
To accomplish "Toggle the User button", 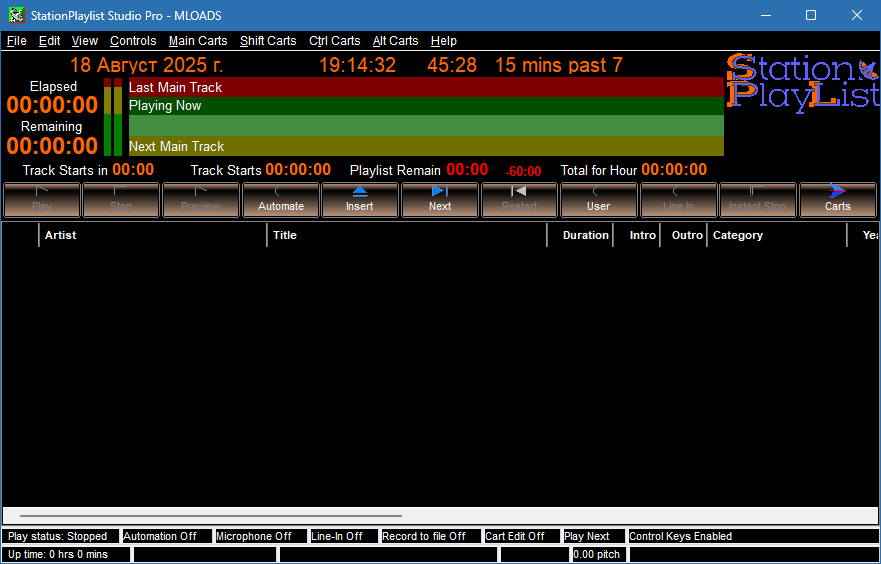I will point(598,200).
